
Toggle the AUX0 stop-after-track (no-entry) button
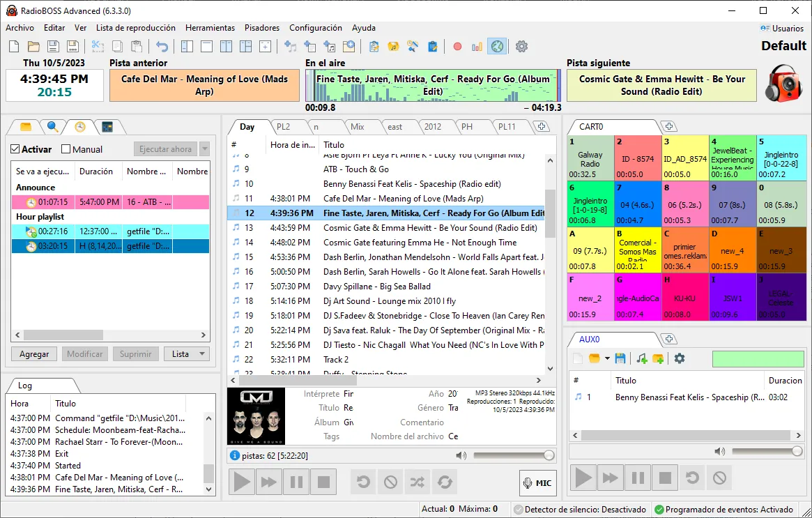[719, 478]
